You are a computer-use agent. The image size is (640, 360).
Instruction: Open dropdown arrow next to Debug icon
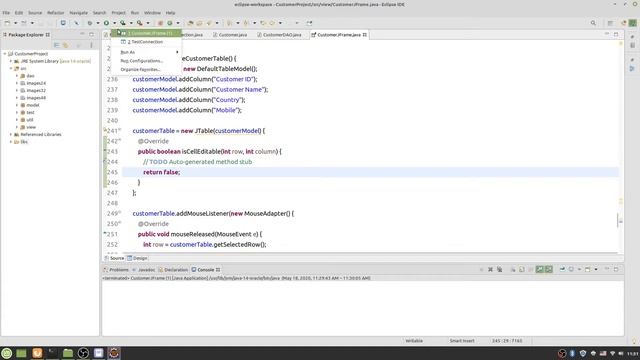98,23
